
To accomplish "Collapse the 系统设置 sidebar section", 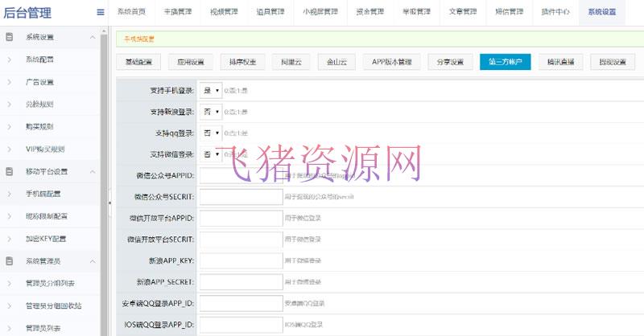I will [93, 37].
